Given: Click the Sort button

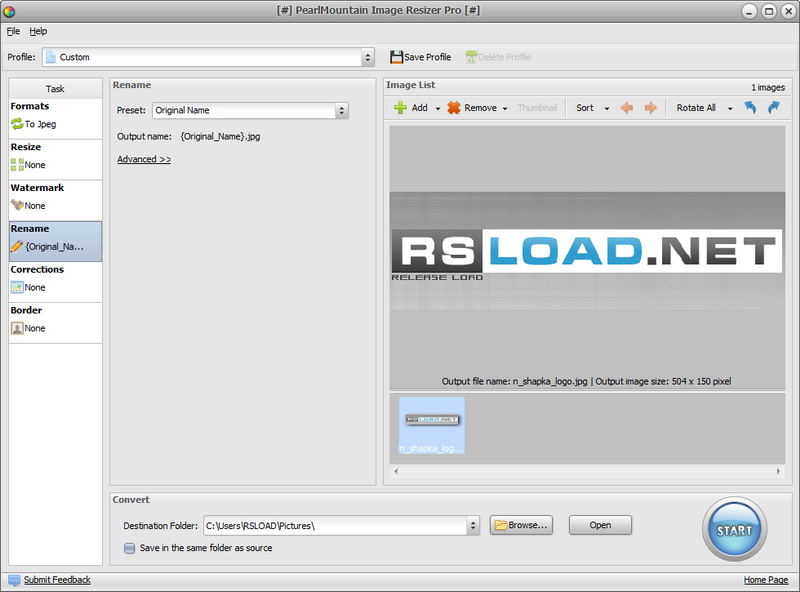Looking at the screenshot, I should (585, 108).
